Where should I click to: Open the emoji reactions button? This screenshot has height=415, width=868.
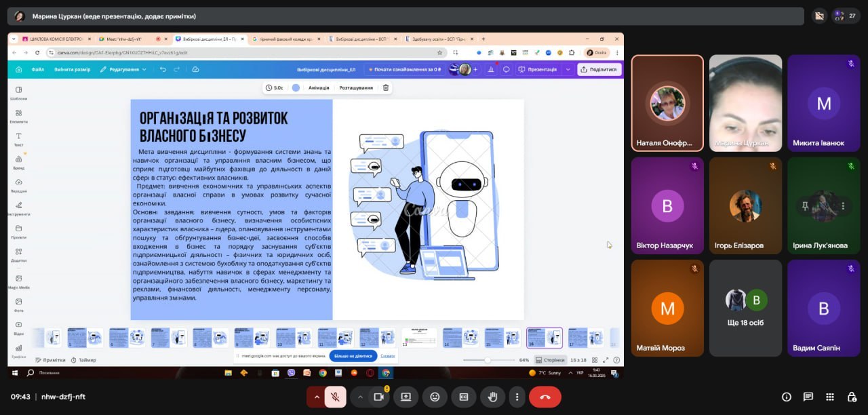[x=435, y=397]
